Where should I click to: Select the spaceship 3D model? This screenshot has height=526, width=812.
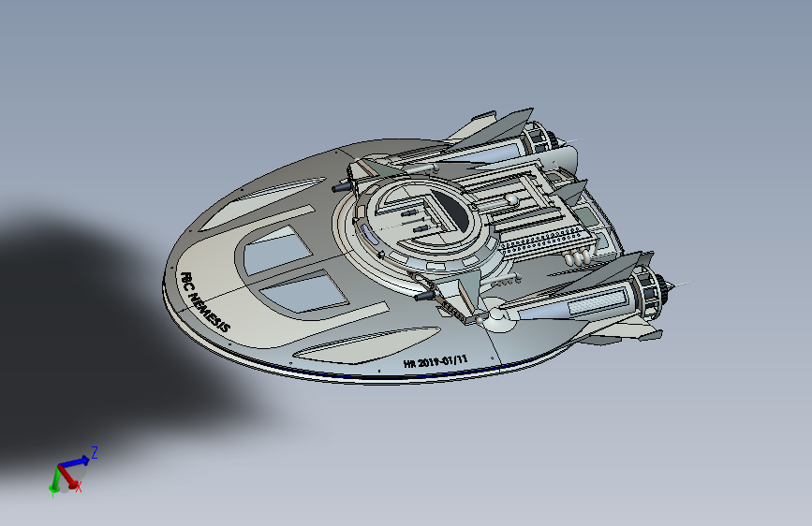(x=428, y=246)
